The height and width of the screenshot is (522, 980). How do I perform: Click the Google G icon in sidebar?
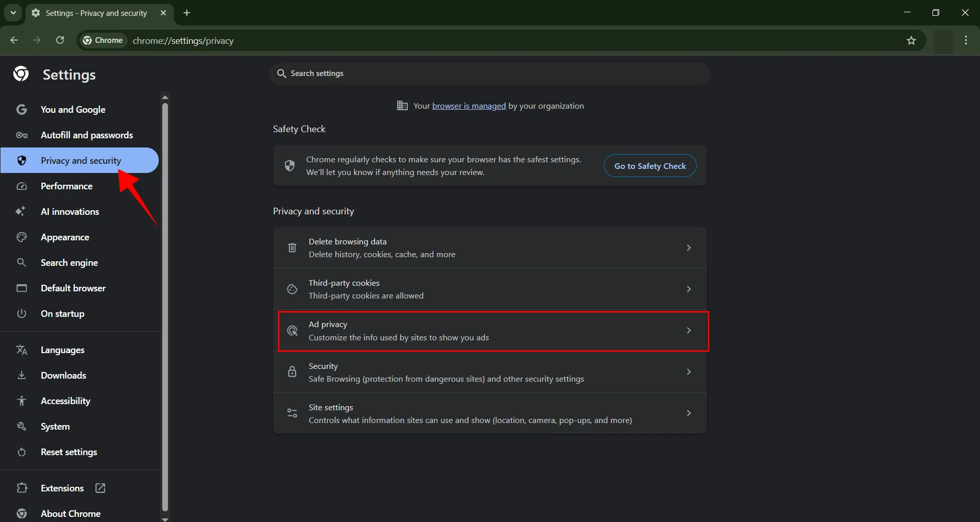(21, 109)
